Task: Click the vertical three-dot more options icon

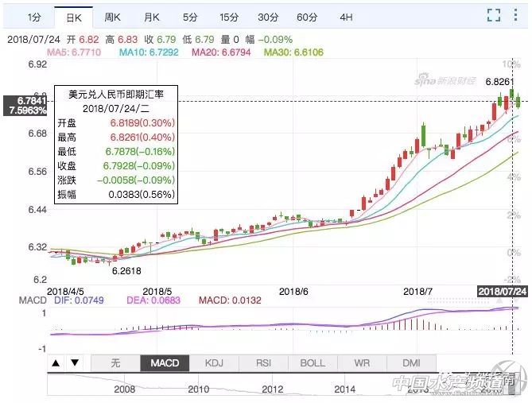Action: tap(517, 15)
